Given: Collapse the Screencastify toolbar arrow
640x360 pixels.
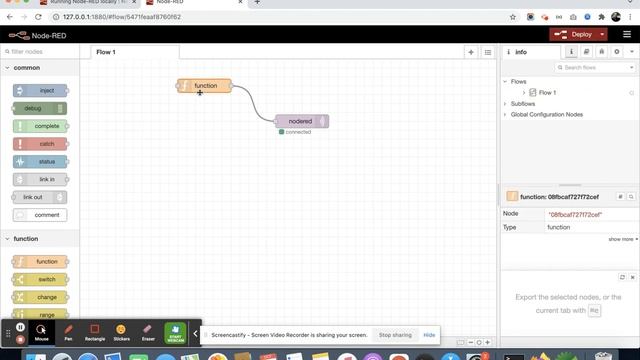Looking at the screenshot, I should click(x=195, y=334).
